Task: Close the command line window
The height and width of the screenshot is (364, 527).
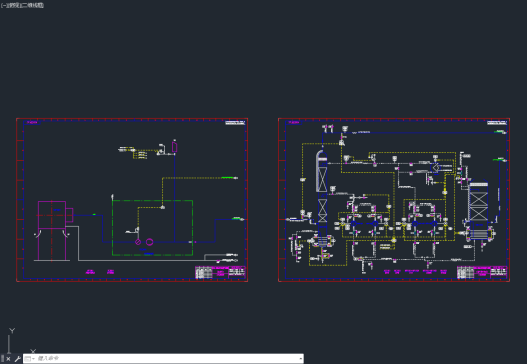Action: (8, 359)
